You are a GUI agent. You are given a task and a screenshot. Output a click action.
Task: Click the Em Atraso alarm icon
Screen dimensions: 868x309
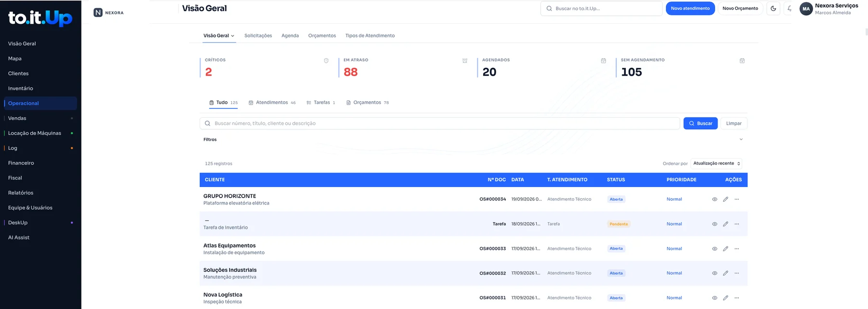point(465,61)
